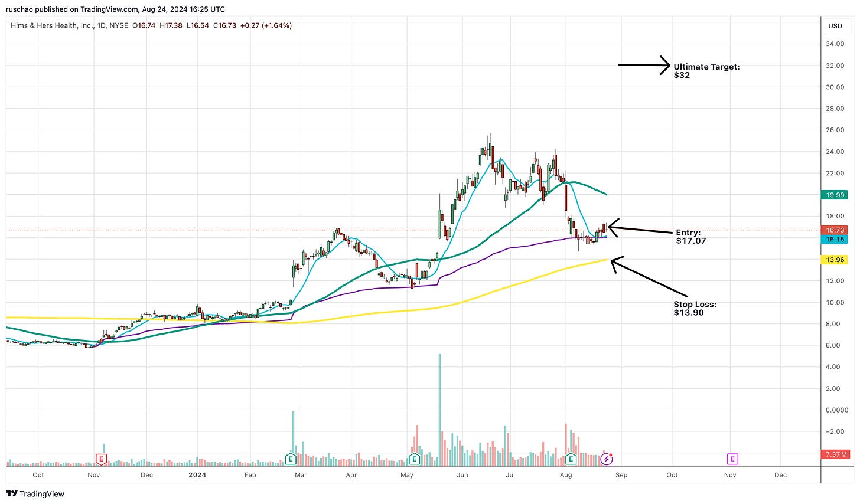Open the green earnings E marker in August
The width and height of the screenshot is (860, 504).
pos(571,459)
